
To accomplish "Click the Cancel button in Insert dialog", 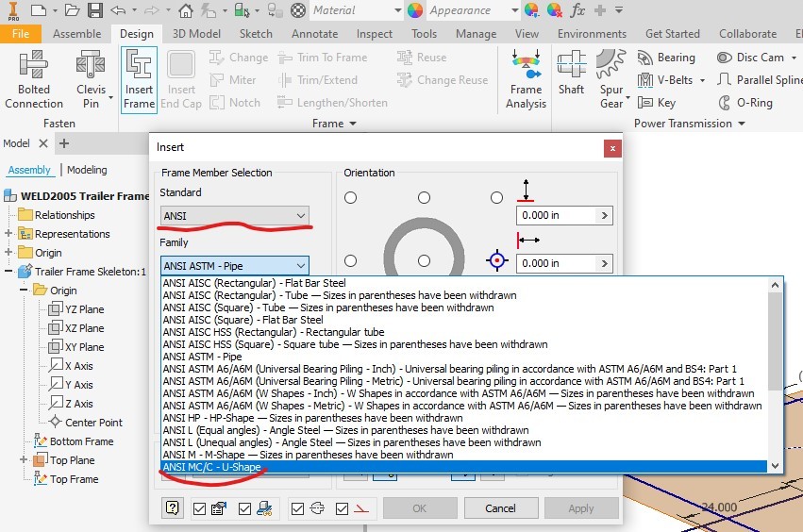I will point(500,507).
